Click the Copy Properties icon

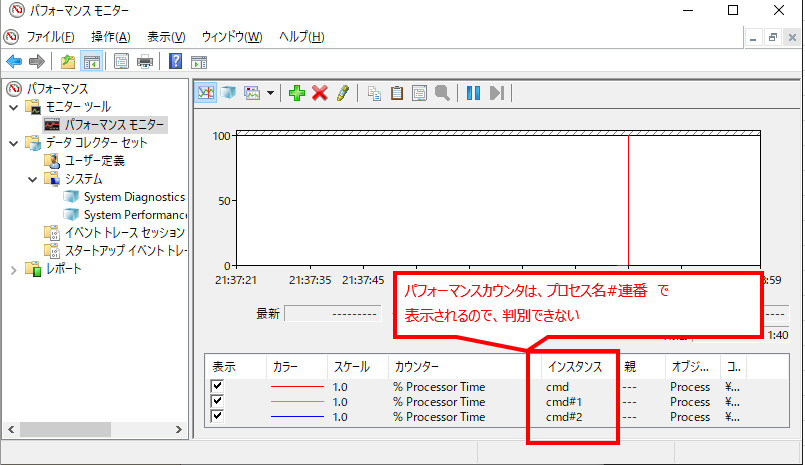(374, 93)
